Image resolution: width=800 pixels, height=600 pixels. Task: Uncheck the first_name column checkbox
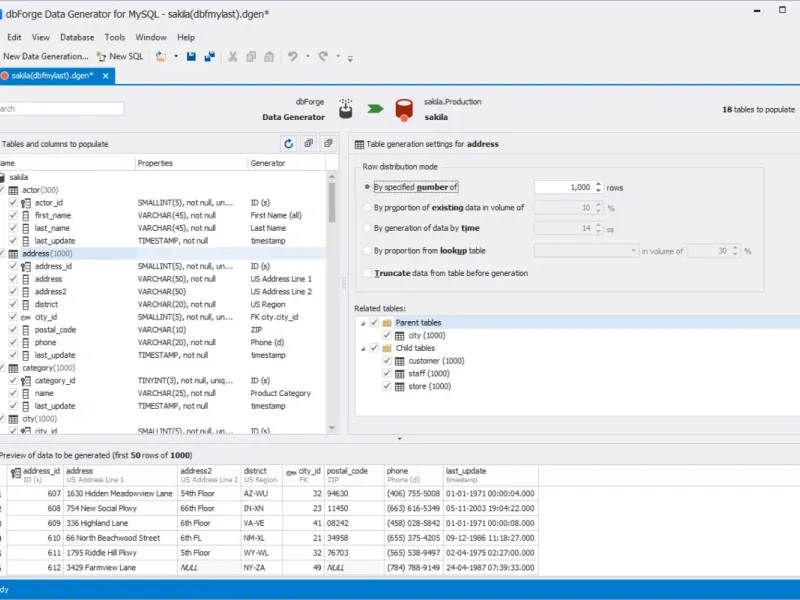tap(13, 215)
